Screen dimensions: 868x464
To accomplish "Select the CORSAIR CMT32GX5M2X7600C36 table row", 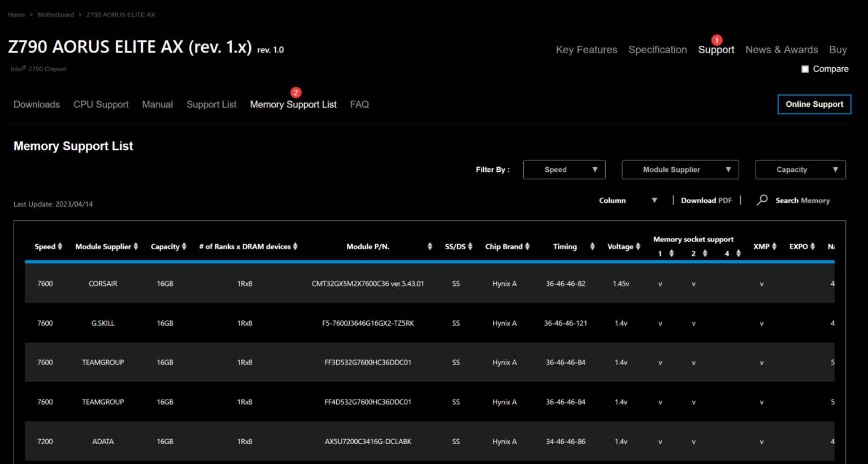I will pos(367,284).
